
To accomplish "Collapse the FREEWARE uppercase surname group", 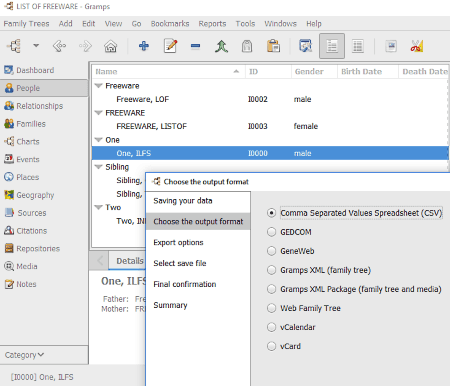I will [98, 113].
